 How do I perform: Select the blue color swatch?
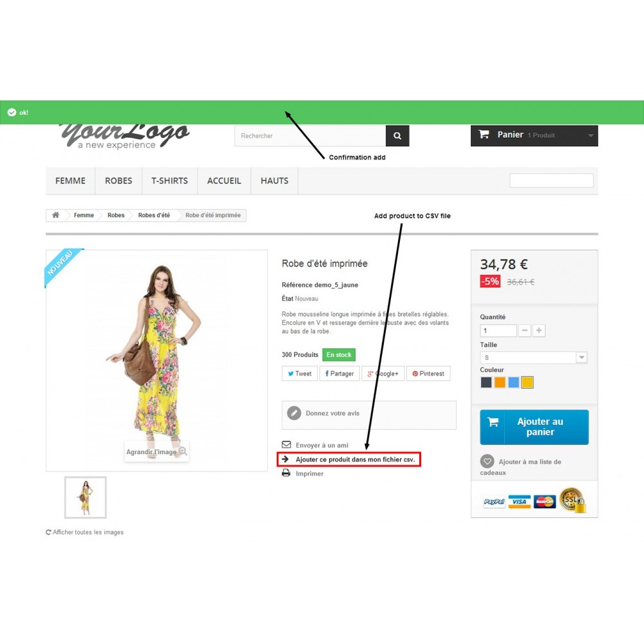(x=513, y=383)
